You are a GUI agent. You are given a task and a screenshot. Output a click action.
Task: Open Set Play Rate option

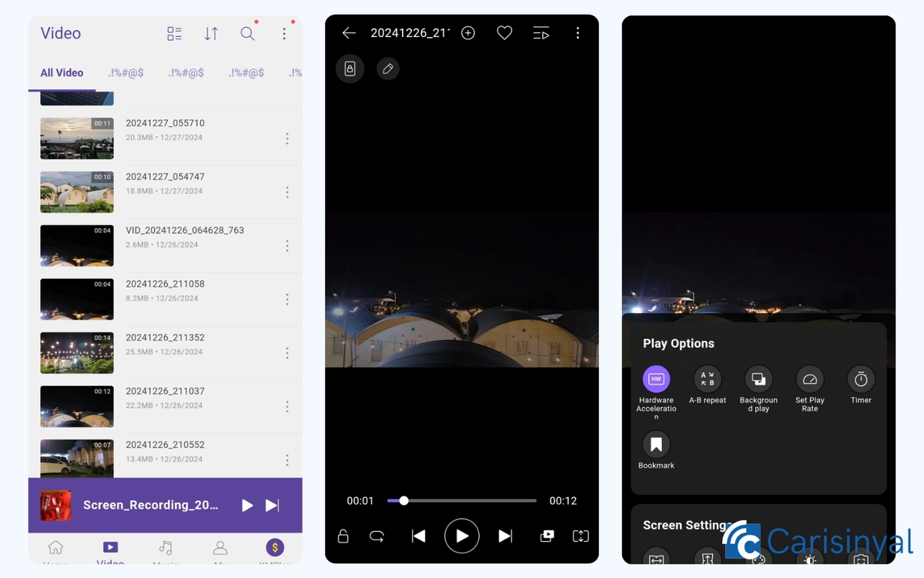tap(810, 390)
